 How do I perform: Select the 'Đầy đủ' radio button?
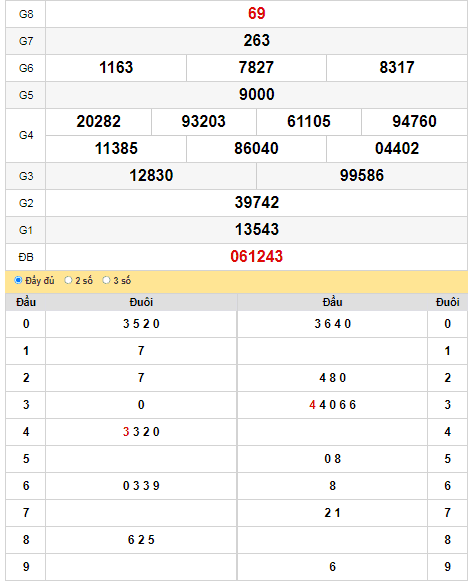point(18,280)
